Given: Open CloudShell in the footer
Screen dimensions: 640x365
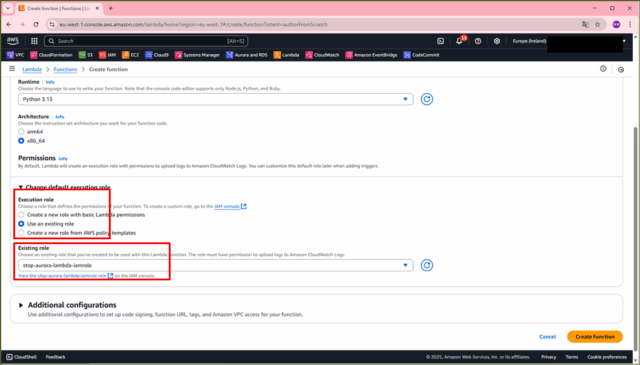Looking at the screenshot, I should pos(21,357).
